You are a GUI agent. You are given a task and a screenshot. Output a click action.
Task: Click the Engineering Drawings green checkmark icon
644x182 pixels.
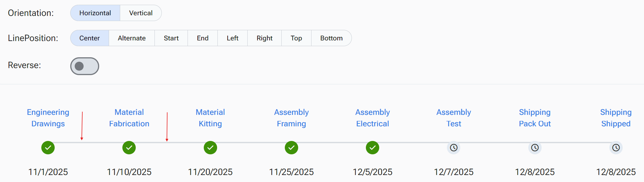[x=48, y=148]
